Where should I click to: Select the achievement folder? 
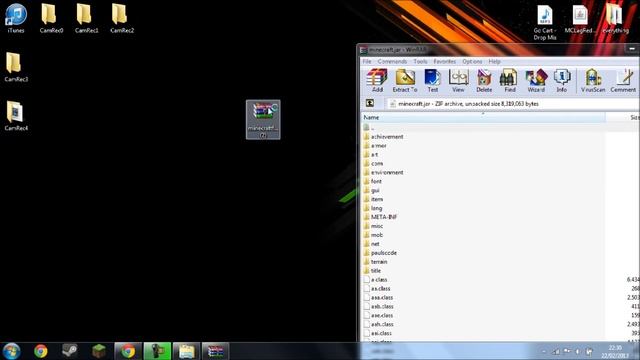tap(383, 137)
